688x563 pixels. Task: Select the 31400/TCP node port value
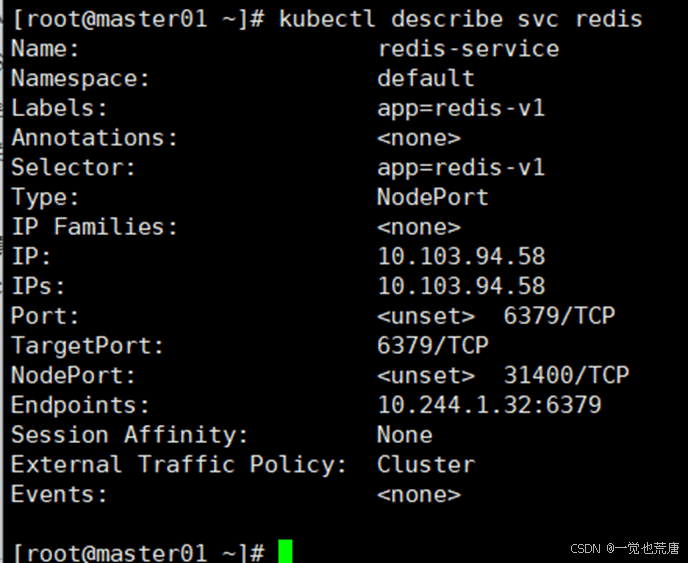click(x=566, y=375)
